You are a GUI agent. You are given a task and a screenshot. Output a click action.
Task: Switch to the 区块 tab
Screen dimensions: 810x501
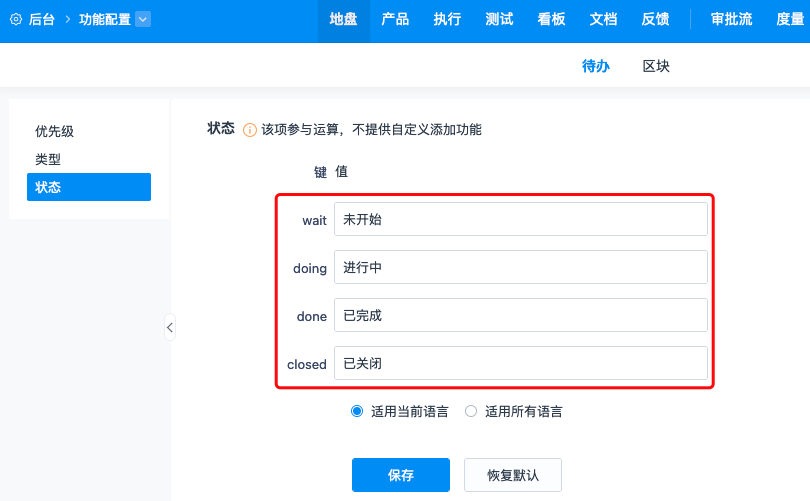(x=656, y=67)
